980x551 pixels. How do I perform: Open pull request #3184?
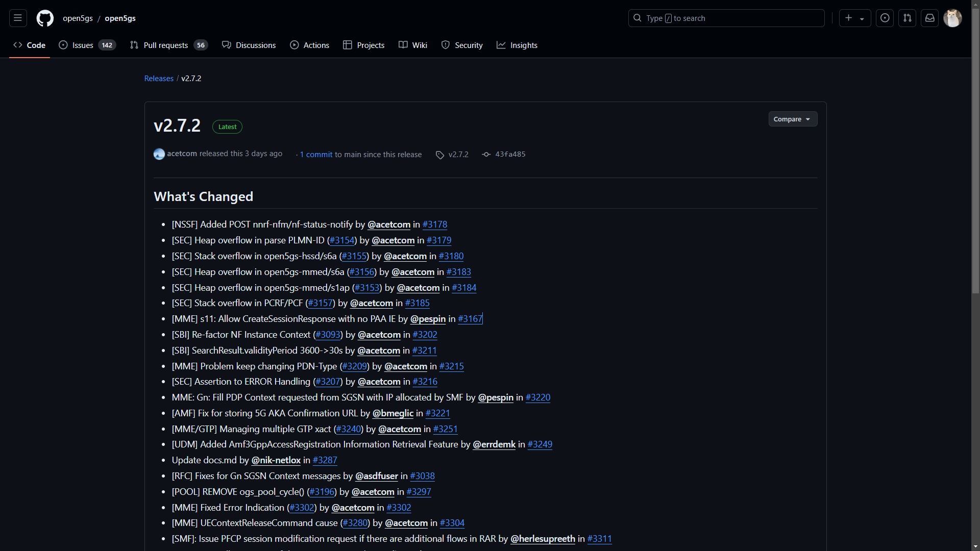464,288
